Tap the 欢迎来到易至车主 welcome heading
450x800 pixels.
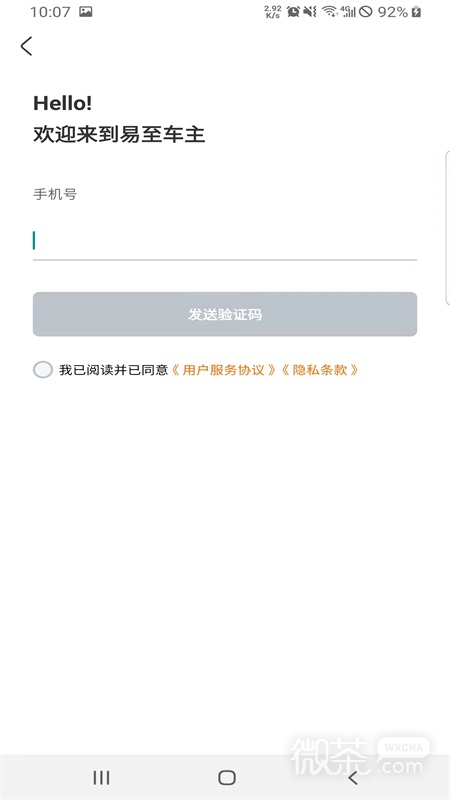click(x=119, y=135)
